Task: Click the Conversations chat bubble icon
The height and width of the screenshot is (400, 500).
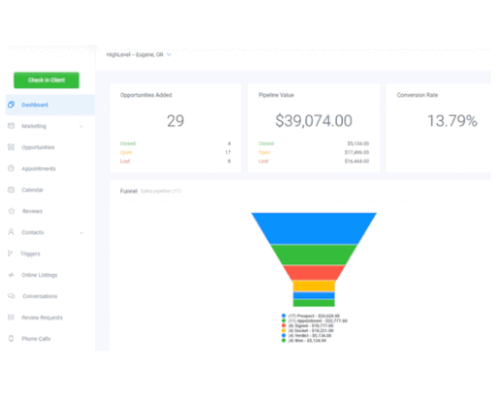Action: [x=11, y=296]
